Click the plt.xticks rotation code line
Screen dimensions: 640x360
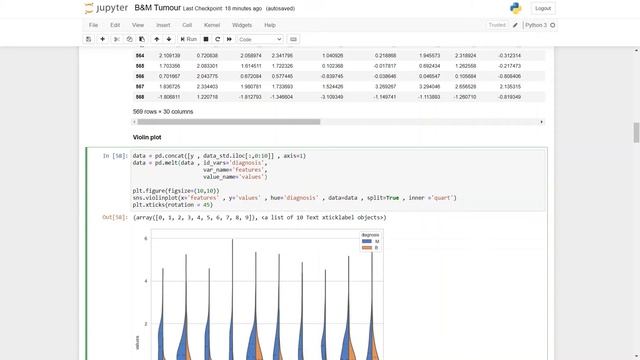(x=173, y=204)
